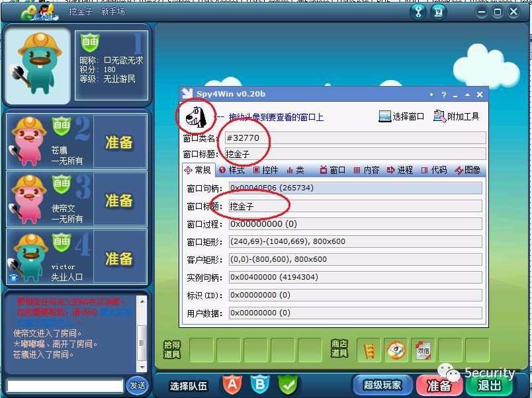The width and height of the screenshot is (532, 398).
Task: Click the green 退出 exit button
Action: pos(489,385)
